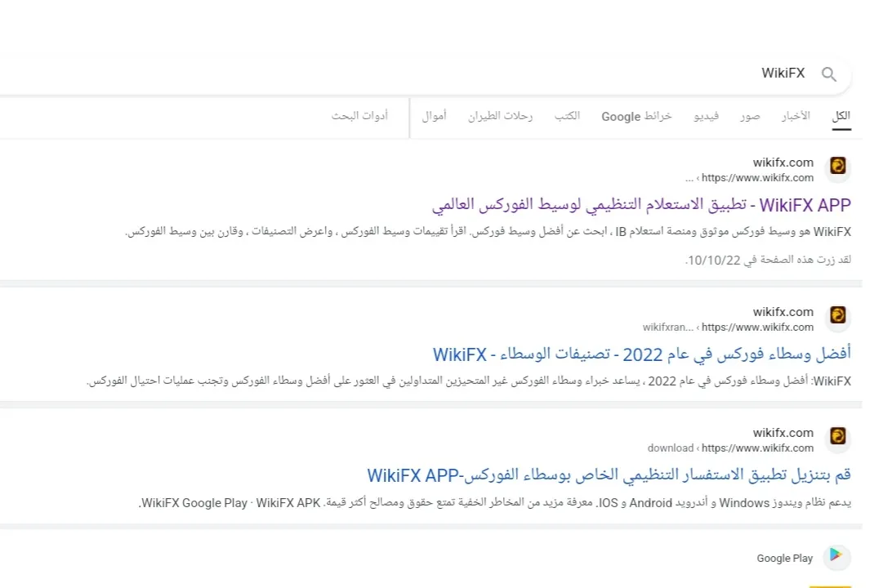Open أدوات البحث search tools
This screenshot has width=883, height=588.
pos(359,116)
